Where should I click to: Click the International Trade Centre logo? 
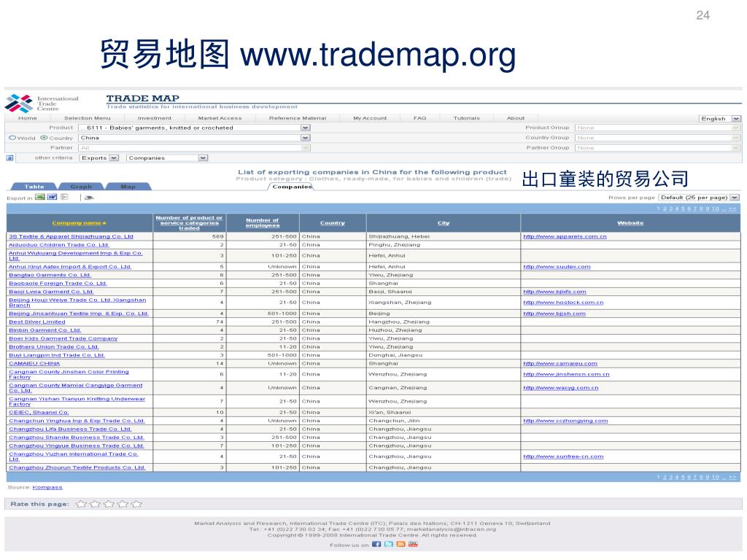[42, 103]
